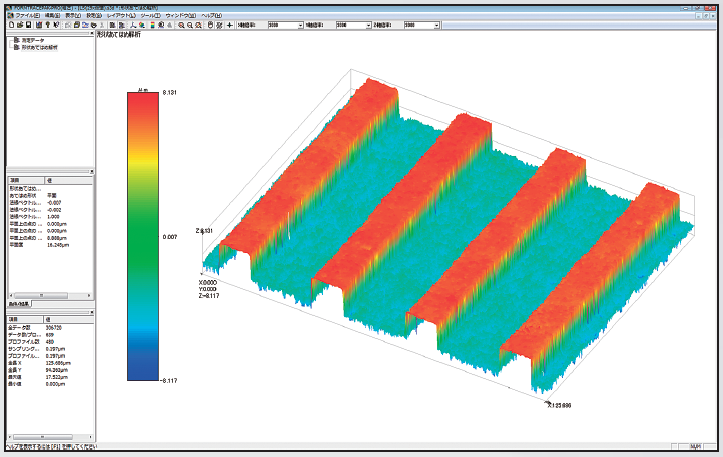Click the -8.117 scale minimum label
Image resolution: width=723 pixels, height=457 pixels.
click(x=168, y=380)
